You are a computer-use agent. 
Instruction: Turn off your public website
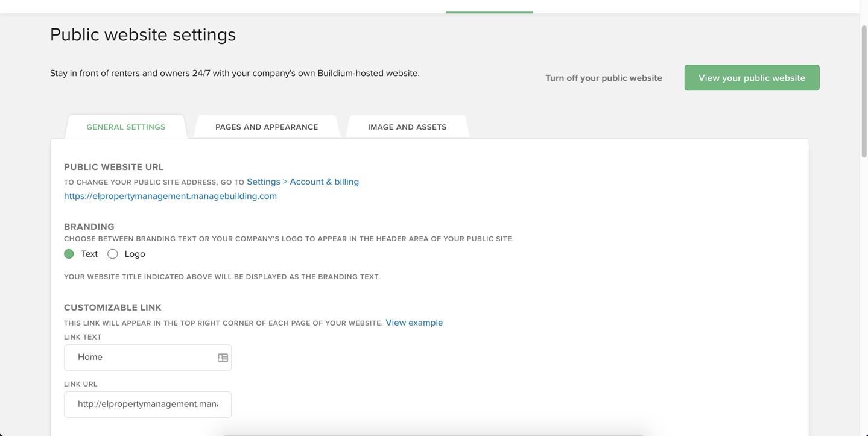click(603, 78)
